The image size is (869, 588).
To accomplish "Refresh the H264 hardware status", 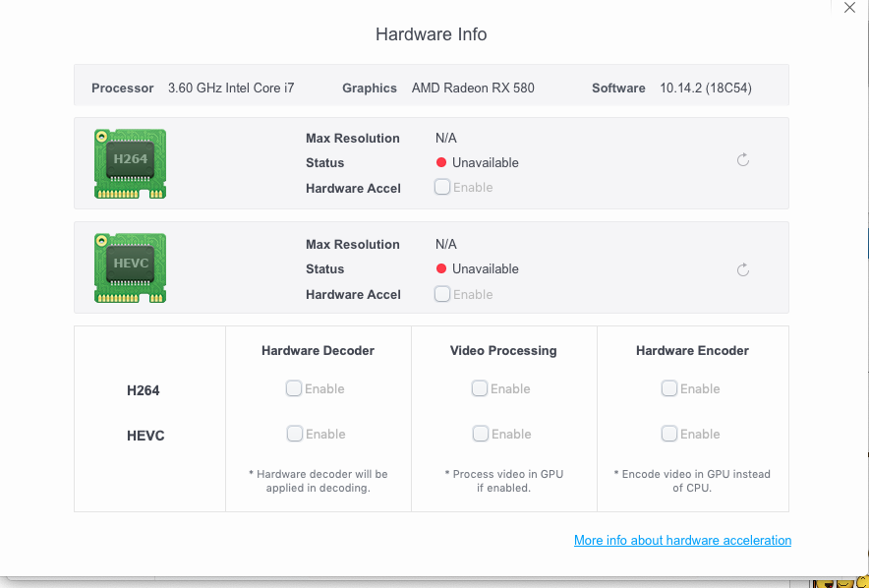I will [742, 160].
